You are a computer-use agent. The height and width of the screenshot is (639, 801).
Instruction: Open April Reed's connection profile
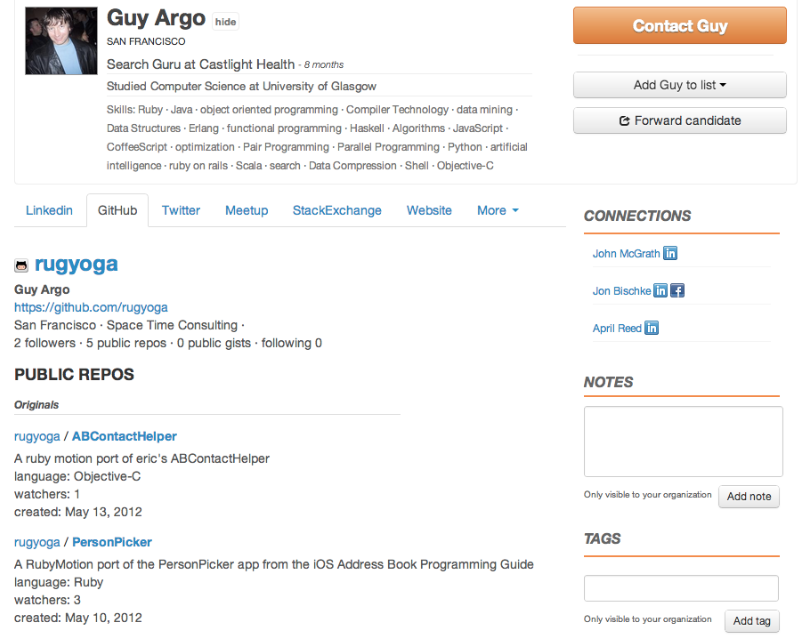[617, 328]
